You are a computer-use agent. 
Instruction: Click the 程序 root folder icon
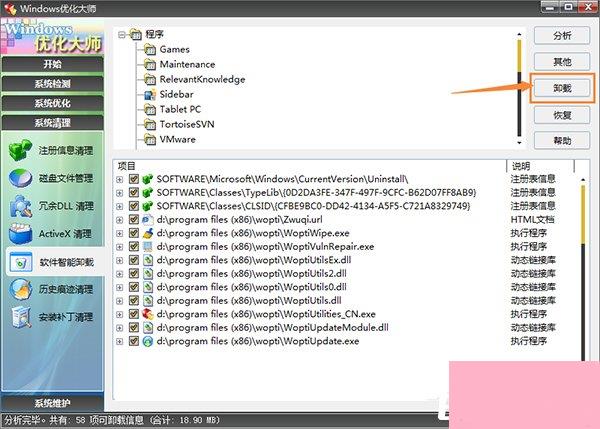pos(135,34)
